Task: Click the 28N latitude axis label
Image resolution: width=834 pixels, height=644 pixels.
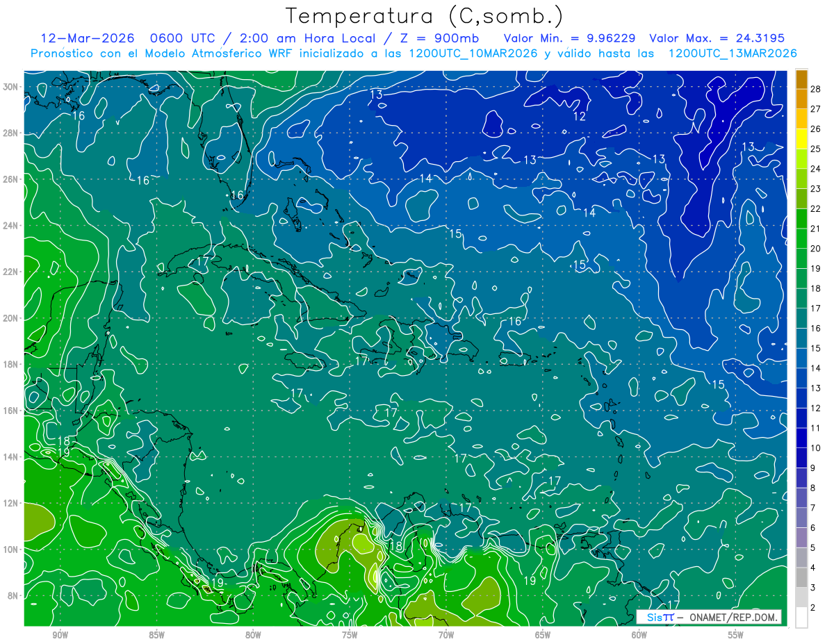Action: pyautogui.click(x=10, y=133)
